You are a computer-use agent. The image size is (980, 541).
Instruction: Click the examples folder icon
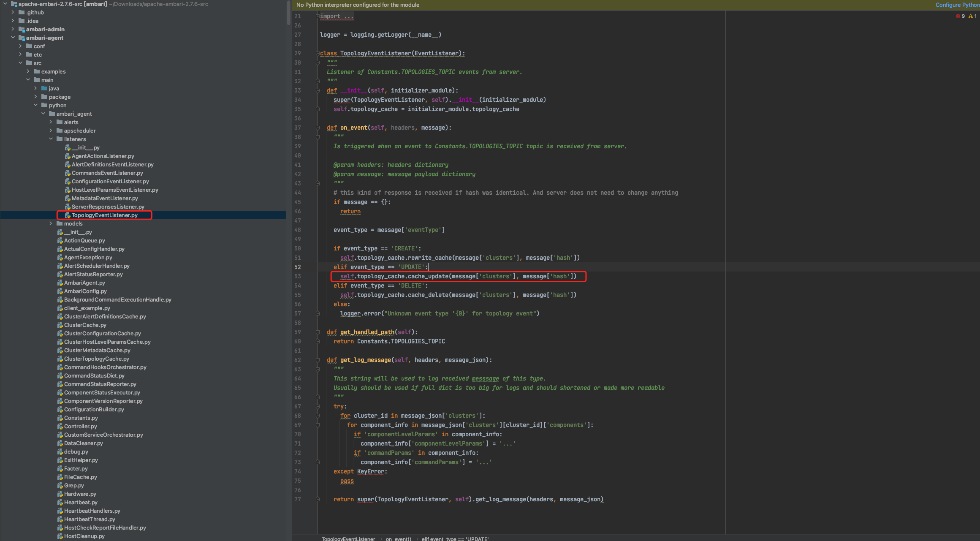37,71
